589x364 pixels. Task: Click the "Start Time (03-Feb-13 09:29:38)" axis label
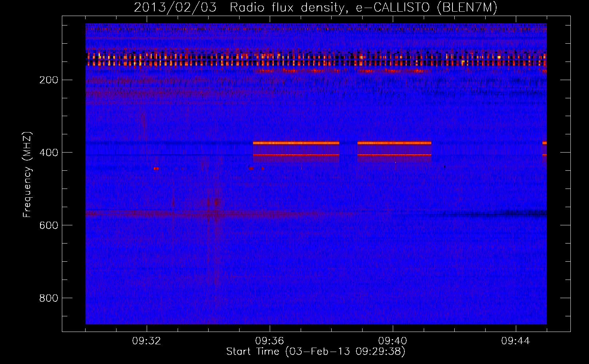(x=316, y=352)
